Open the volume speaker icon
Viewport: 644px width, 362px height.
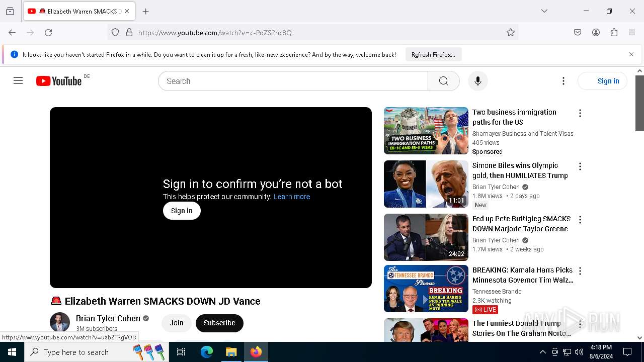pyautogui.click(x=579, y=352)
